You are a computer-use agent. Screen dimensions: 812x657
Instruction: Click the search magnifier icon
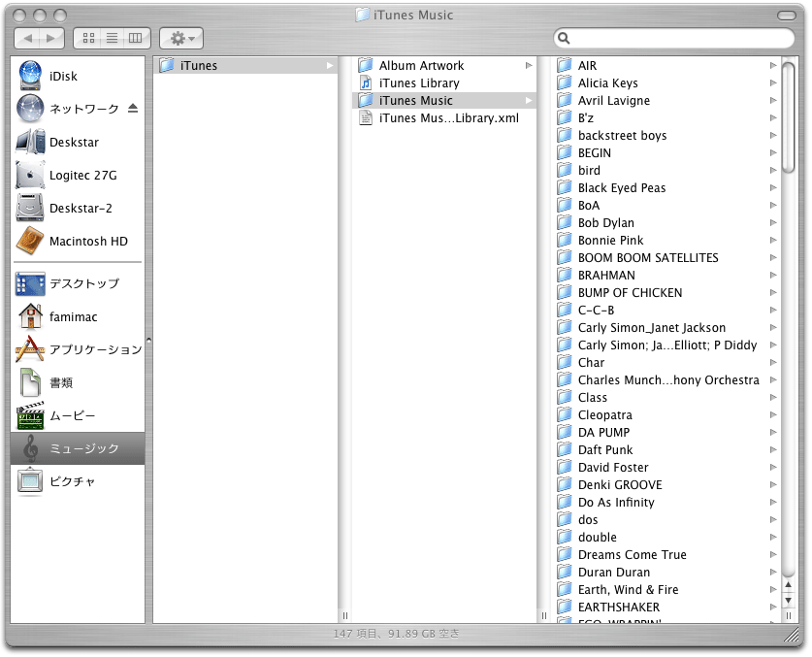click(x=564, y=38)
